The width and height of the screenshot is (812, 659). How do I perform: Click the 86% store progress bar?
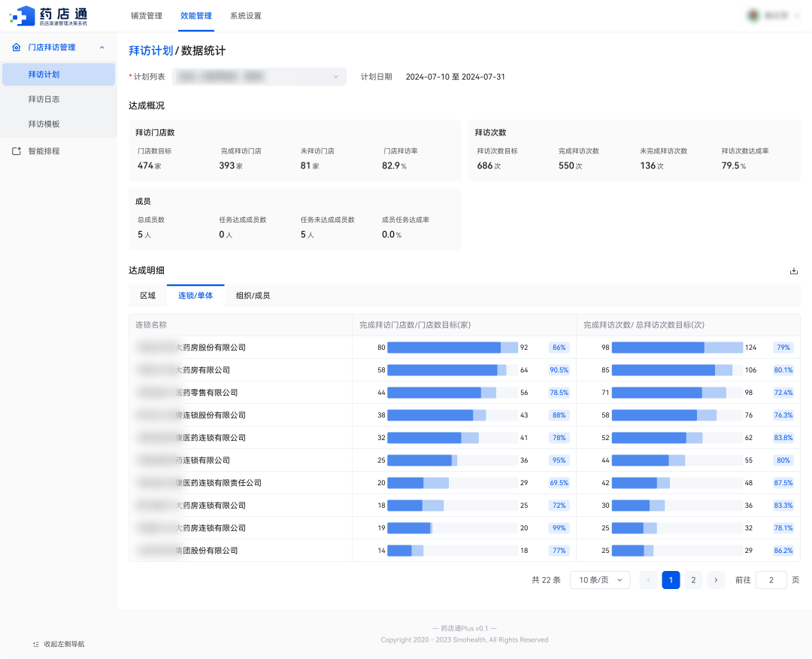point(452,348)
